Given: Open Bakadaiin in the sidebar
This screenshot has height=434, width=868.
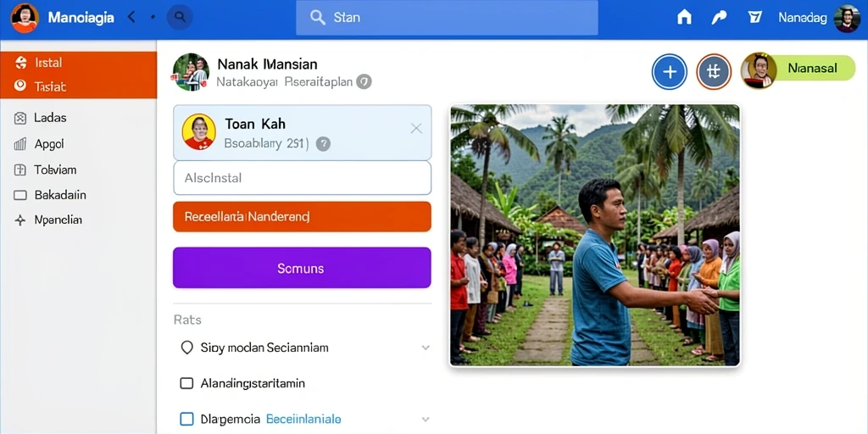Looking at the screenshot, I should (x=60, y=195).
